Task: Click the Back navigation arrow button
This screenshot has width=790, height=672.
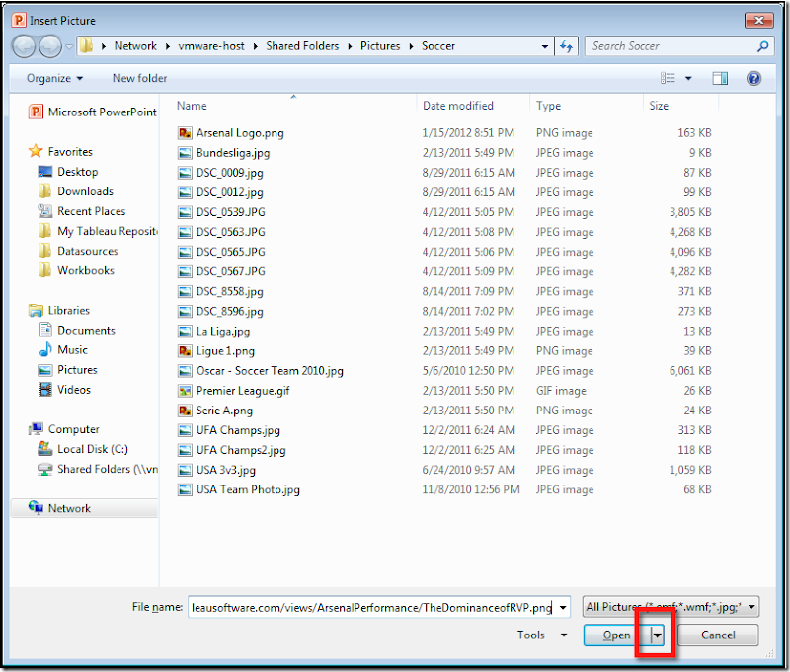Action: click(x=24, y=46)
